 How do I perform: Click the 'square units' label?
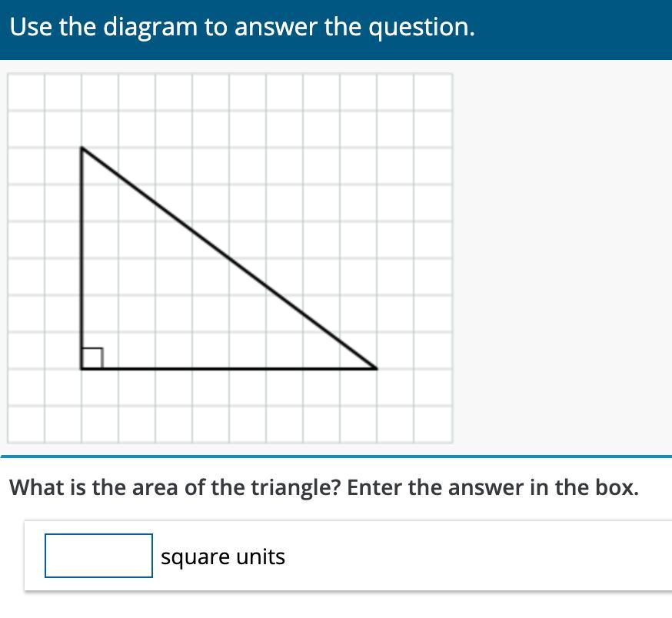(x=223, y=557)
